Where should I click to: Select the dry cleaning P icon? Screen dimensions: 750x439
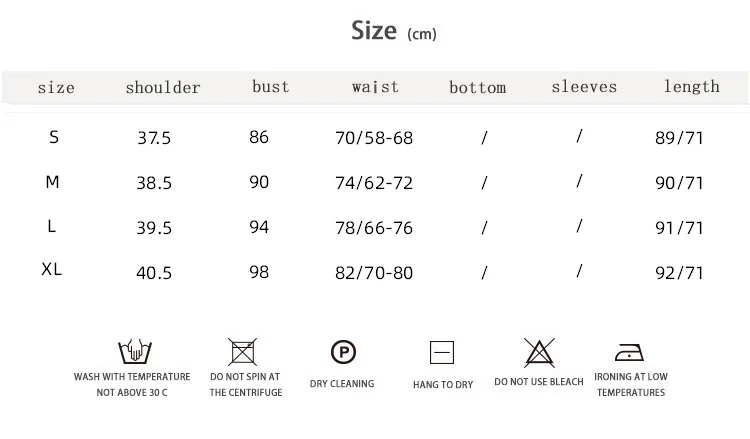343,352
